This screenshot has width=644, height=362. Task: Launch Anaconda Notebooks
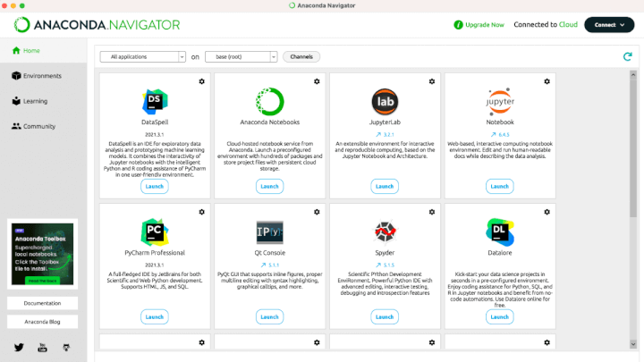coord(269,186)
